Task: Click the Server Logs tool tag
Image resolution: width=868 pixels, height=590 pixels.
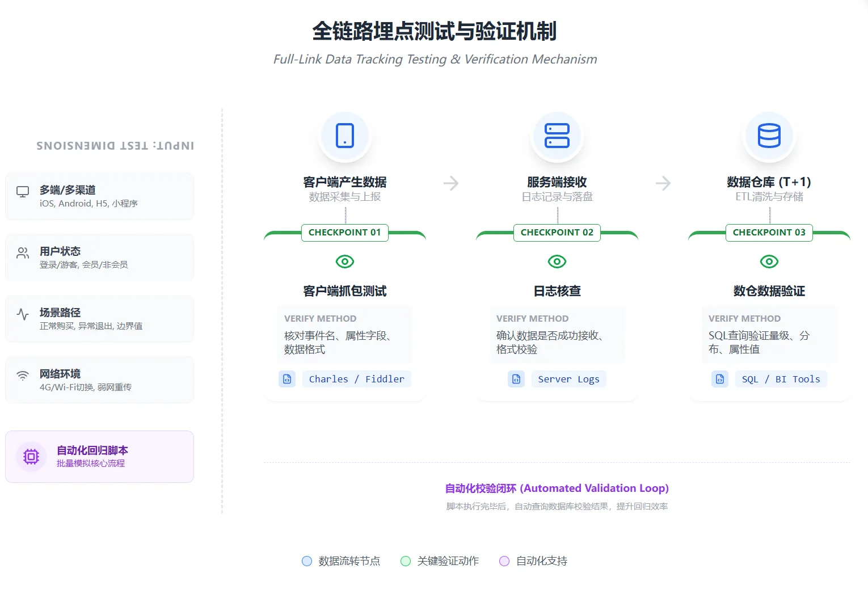Action: tap(569, 379)
